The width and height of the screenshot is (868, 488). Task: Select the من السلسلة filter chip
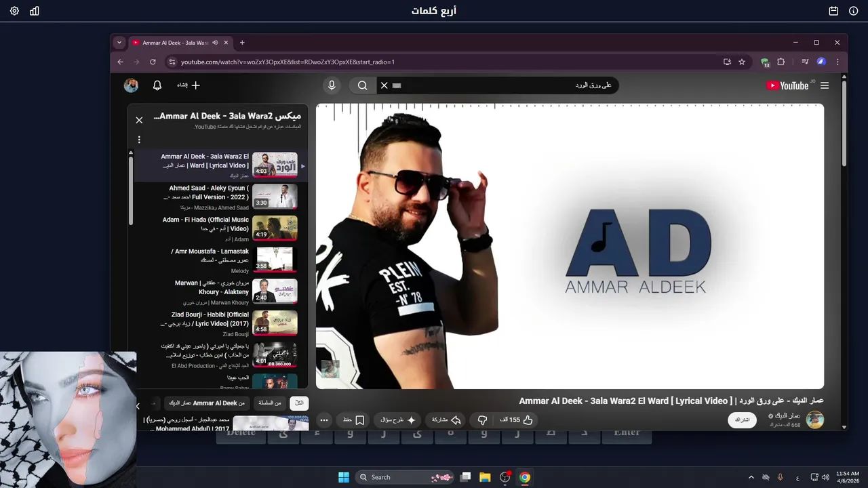[269, 403]
